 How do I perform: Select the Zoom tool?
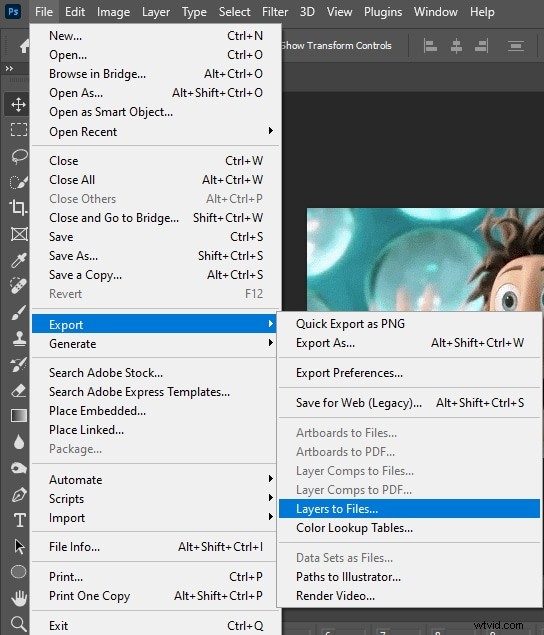19,624
